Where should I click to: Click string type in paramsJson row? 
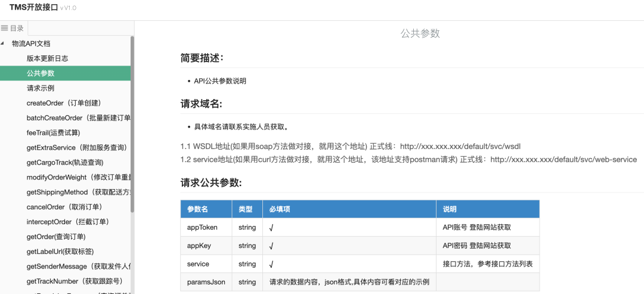[x=247, y=282]
